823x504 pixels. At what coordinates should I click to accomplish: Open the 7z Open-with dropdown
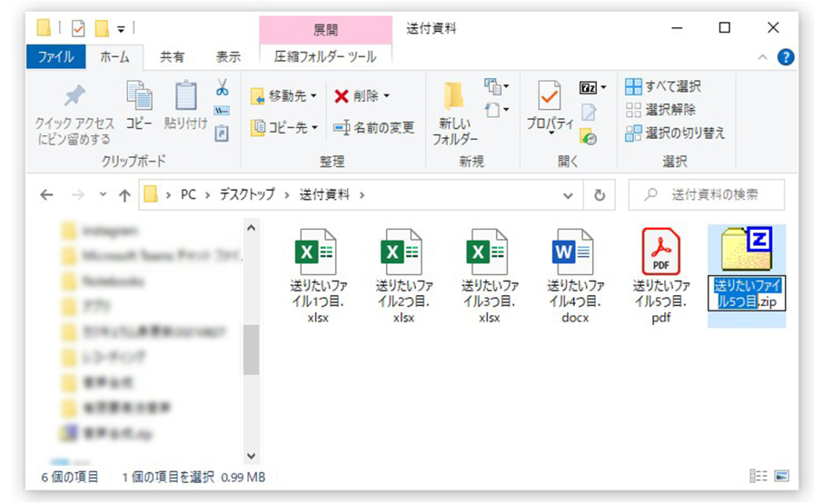[x=592, y=87]
